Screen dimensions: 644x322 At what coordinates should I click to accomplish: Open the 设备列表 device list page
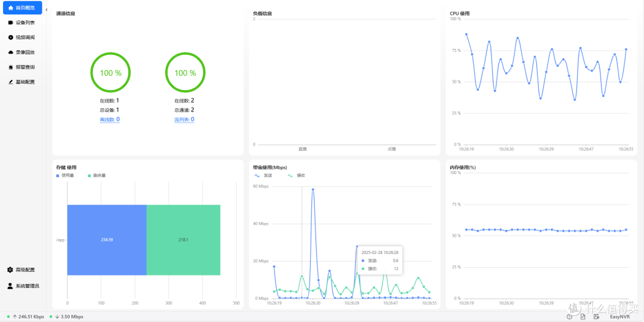point(23,23)
